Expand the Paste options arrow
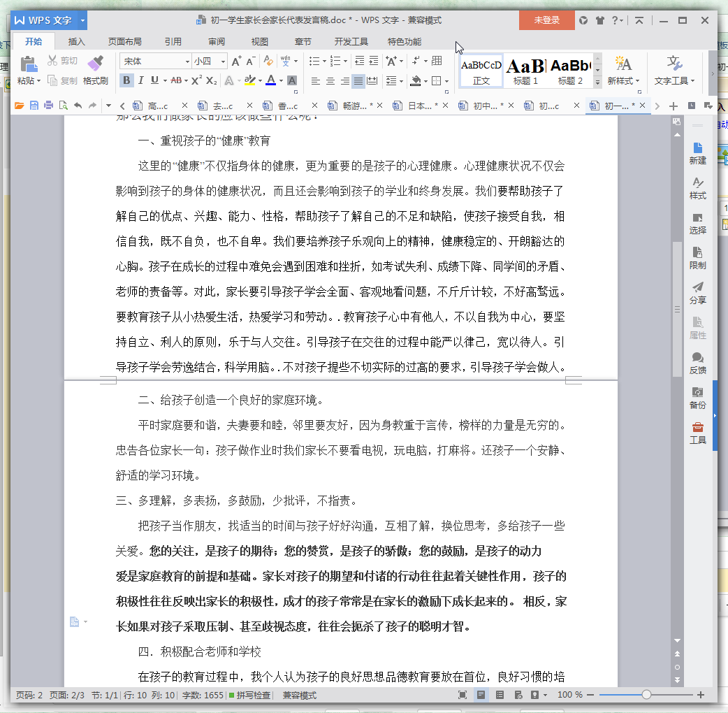 coord(39,81)
